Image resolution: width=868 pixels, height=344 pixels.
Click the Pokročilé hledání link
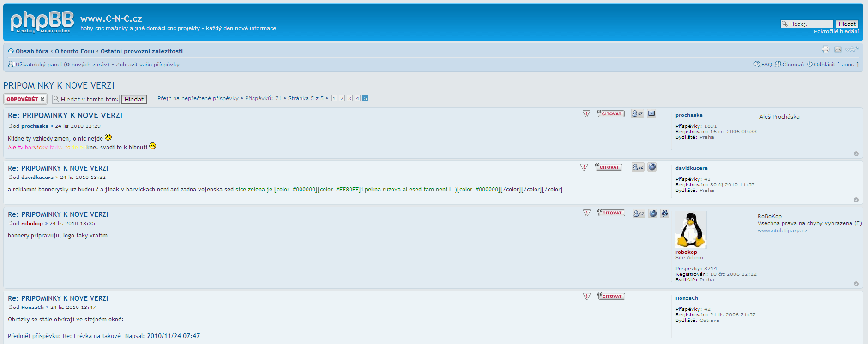pos(836,31)
